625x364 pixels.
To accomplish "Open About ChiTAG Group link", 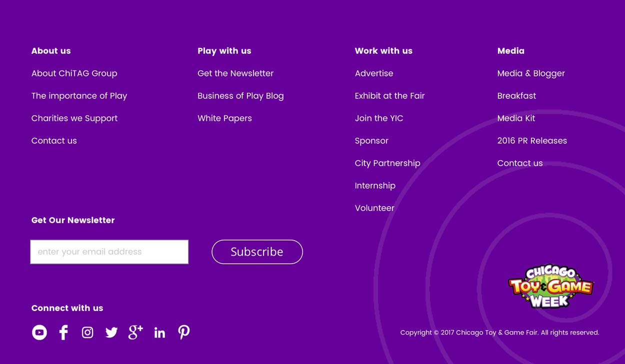I will (74, 73).
